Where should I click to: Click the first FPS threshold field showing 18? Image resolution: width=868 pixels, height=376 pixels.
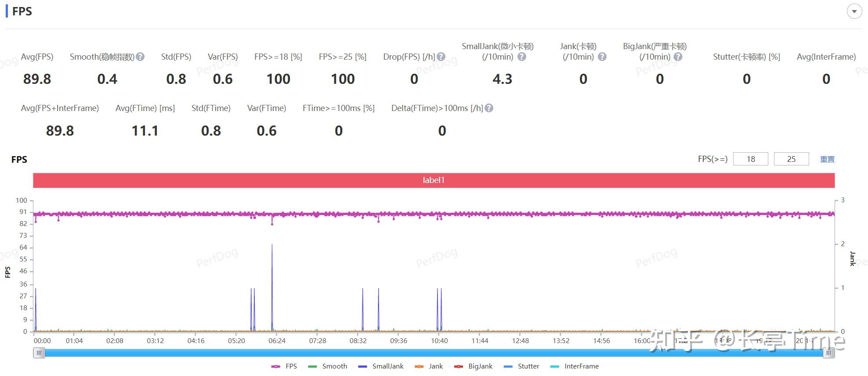tap(751, 159)
